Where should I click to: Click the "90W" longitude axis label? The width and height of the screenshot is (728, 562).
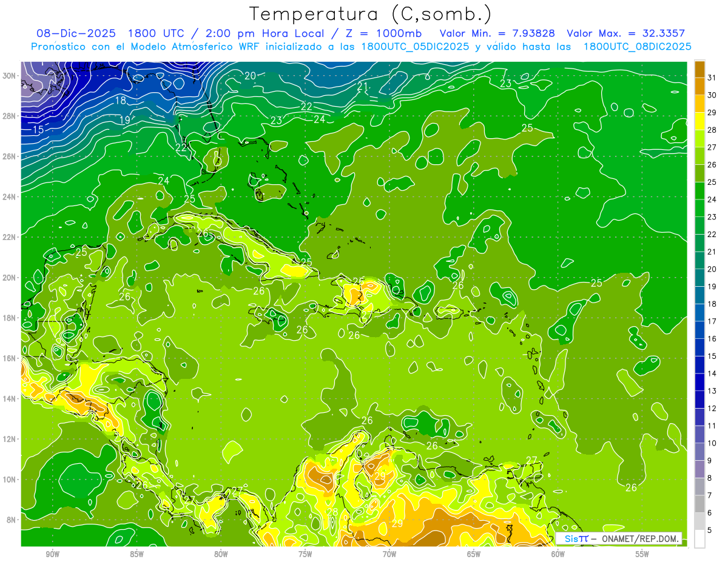tap(52, 554)
